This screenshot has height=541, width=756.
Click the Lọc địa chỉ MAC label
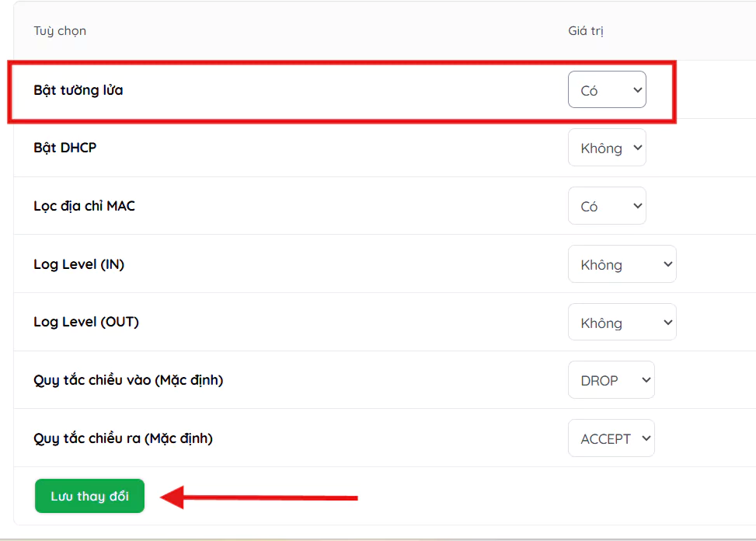pyautogui.click(x=84, y=206)
